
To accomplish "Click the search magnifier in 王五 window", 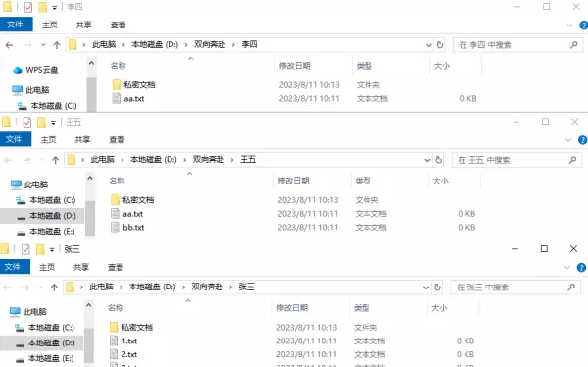I will click(x=572, y=160).
